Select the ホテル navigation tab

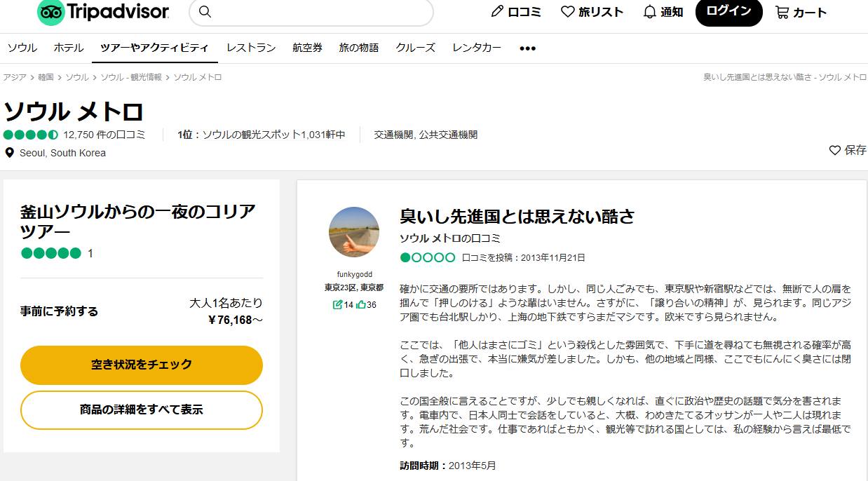(x=69, y=48)
